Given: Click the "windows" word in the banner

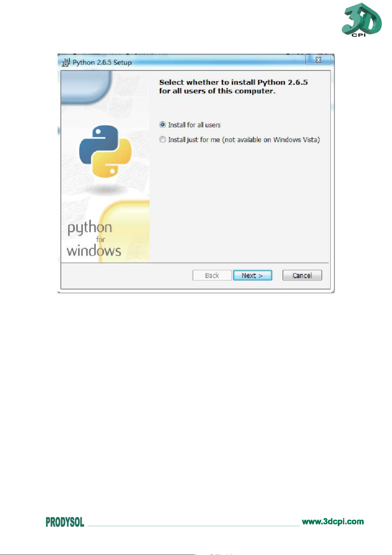Looking at the screenshot, I should pos(94,251).
